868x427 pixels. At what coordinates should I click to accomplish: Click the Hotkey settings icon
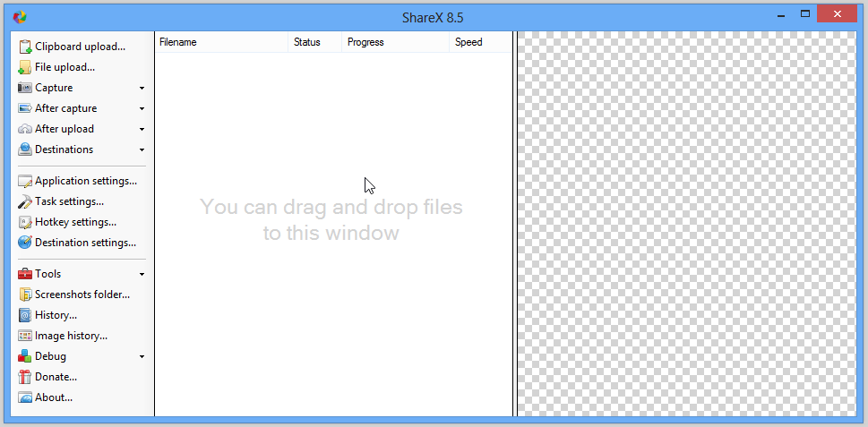pos(25,222)
